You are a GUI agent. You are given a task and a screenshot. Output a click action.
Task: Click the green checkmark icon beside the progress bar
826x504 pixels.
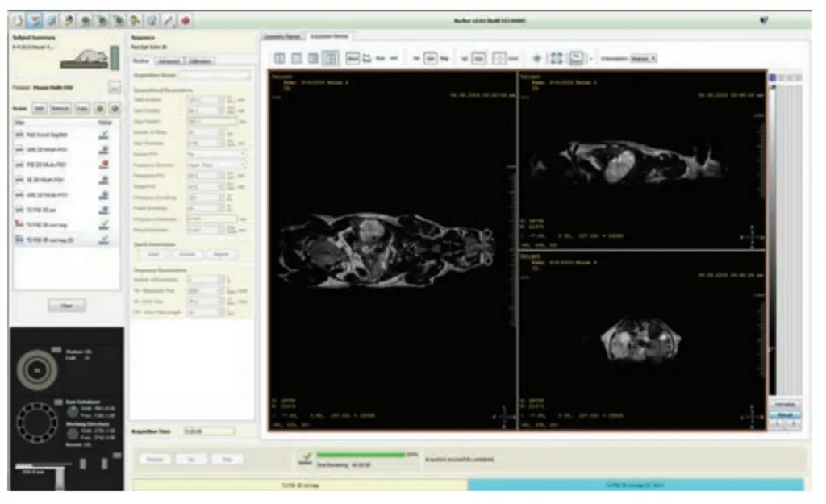point(306,458)
